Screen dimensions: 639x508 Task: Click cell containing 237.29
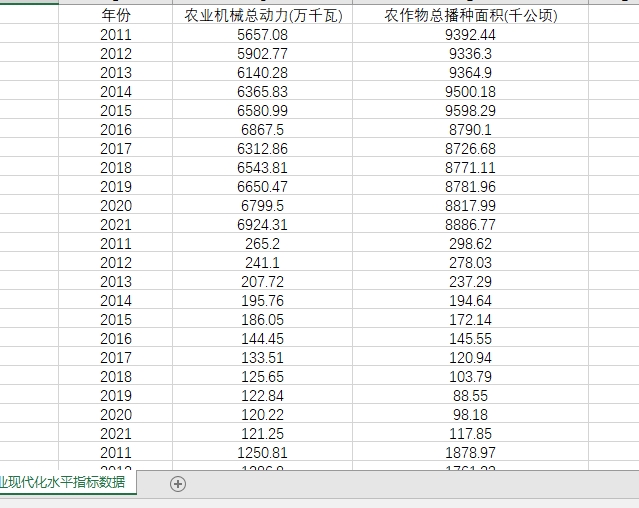470,281
